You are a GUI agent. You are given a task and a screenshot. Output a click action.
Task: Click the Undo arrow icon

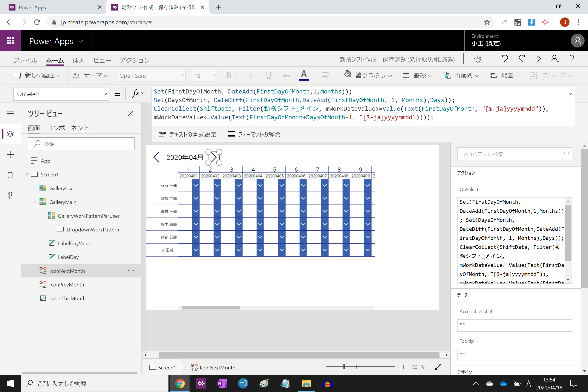coord(505,59)
